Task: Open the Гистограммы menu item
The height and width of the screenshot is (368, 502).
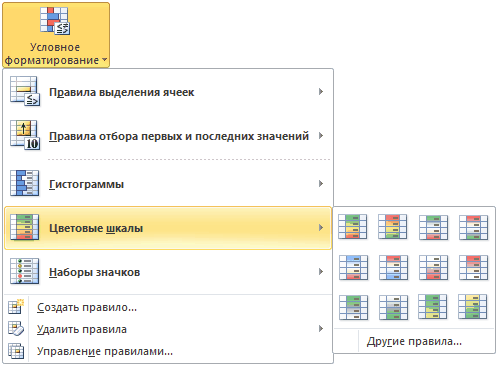Action: click(x=168, y=183)
